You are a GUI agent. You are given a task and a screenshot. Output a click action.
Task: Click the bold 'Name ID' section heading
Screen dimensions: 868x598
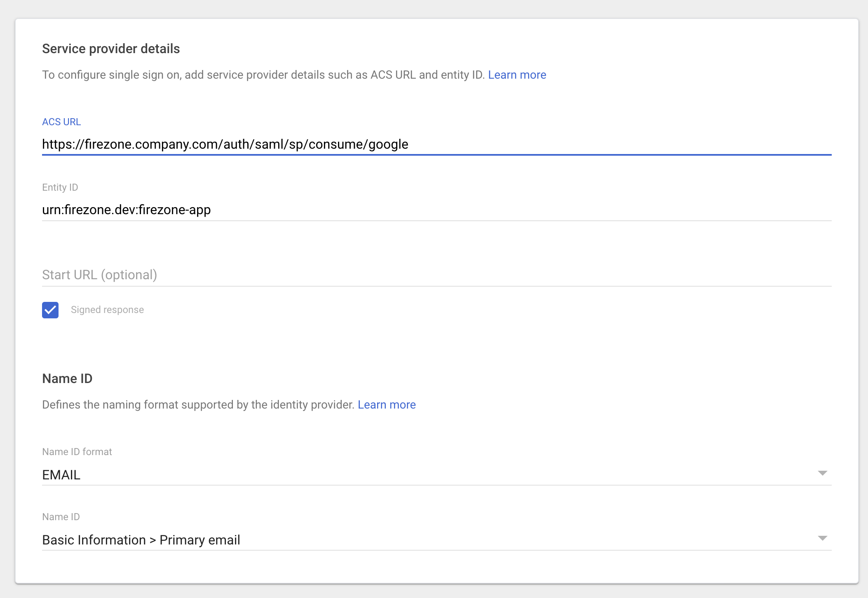[x=67, y=378]
